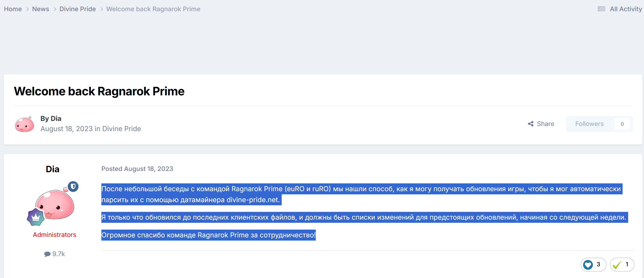Click Dia username above large avatar
Screen dimensions: 644x278
(52, 169)
